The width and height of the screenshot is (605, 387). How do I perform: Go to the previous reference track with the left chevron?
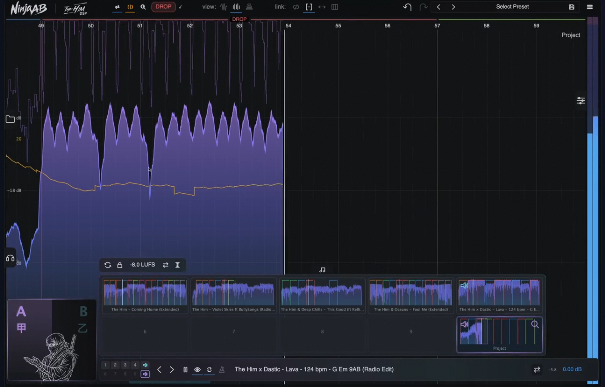pos(159,370)
